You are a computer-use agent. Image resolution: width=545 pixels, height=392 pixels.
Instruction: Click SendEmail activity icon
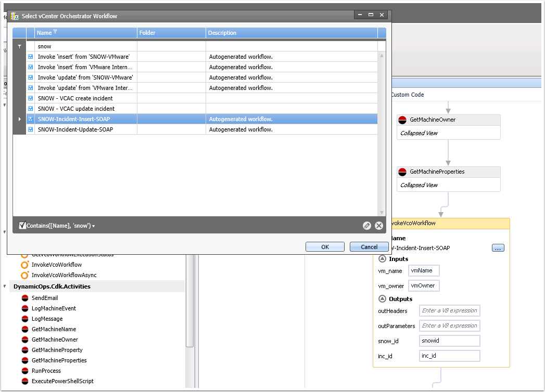coord(24,298)
